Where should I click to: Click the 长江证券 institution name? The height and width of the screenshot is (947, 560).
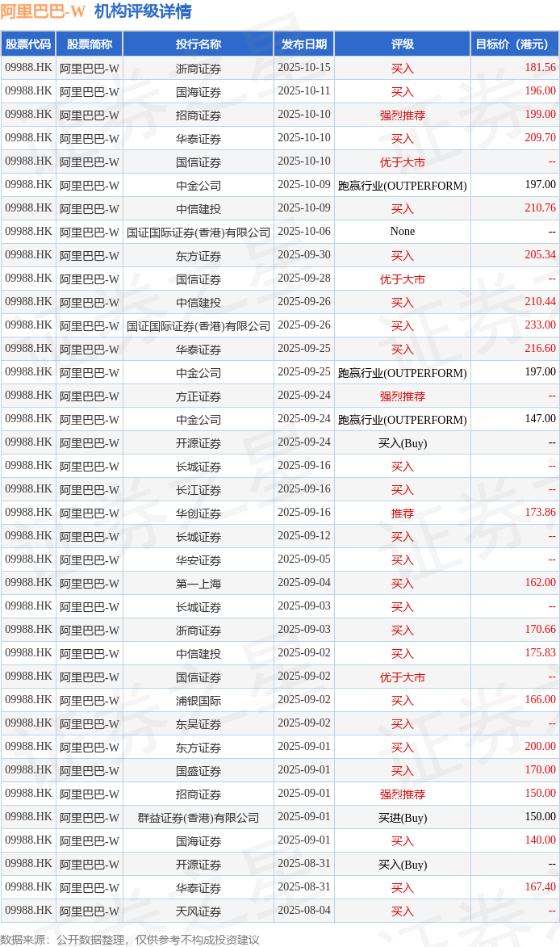(x=199, y=490)
